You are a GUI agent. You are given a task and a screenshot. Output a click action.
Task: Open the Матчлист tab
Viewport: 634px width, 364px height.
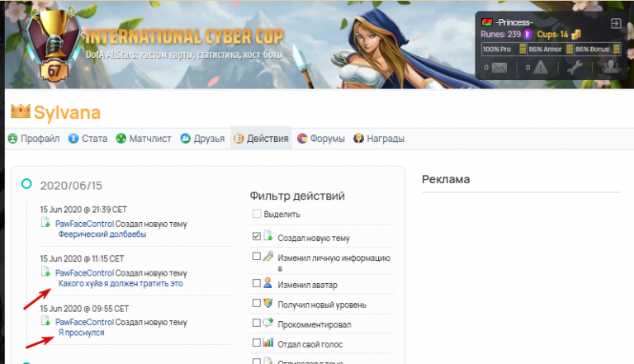click(x=144, y=139)
